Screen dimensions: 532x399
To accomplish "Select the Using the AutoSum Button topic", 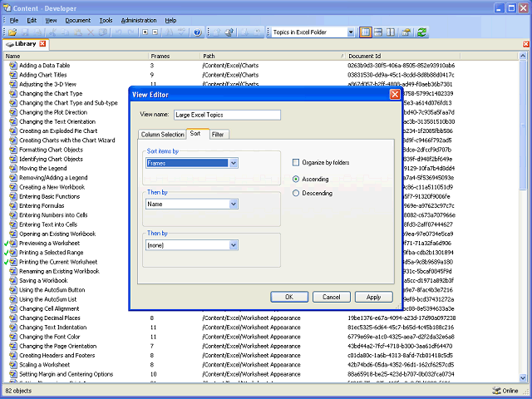I will point(52,290).
